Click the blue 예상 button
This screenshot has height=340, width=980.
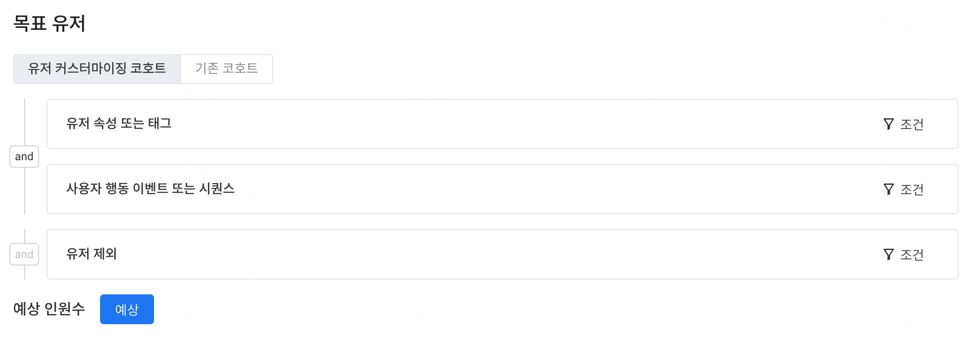click(x=127, y=309)
